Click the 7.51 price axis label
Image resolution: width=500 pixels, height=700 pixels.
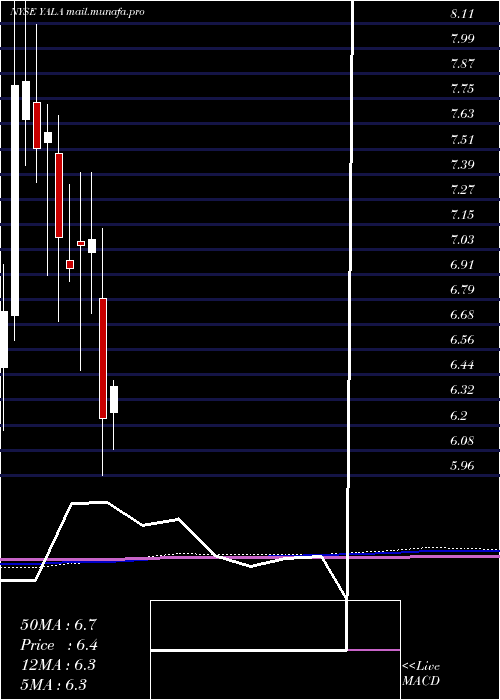[x=462, y=139]
